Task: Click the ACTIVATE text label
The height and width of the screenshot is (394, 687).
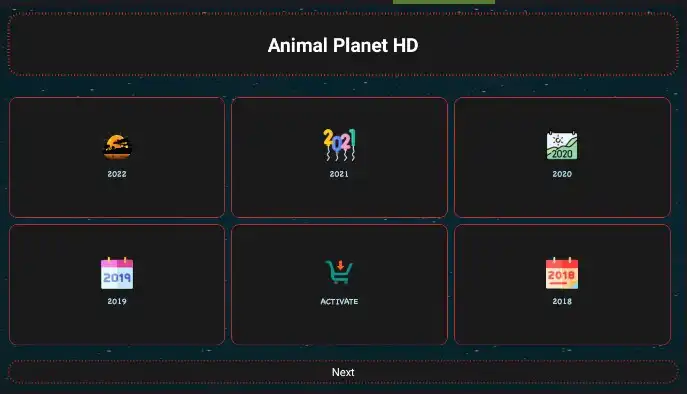Action: click(339, 302)
